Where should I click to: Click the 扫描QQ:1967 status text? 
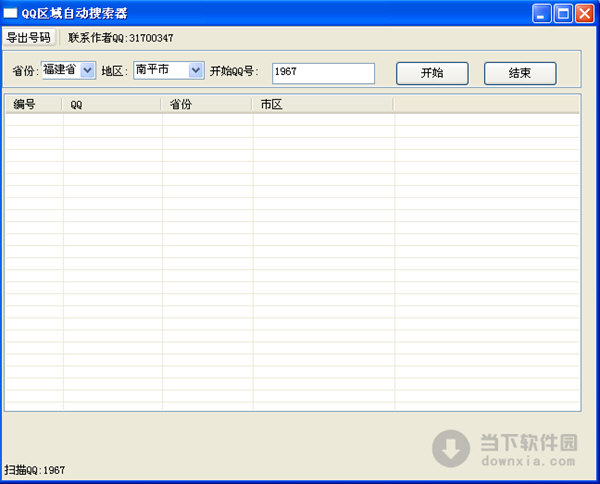(34, 470)
